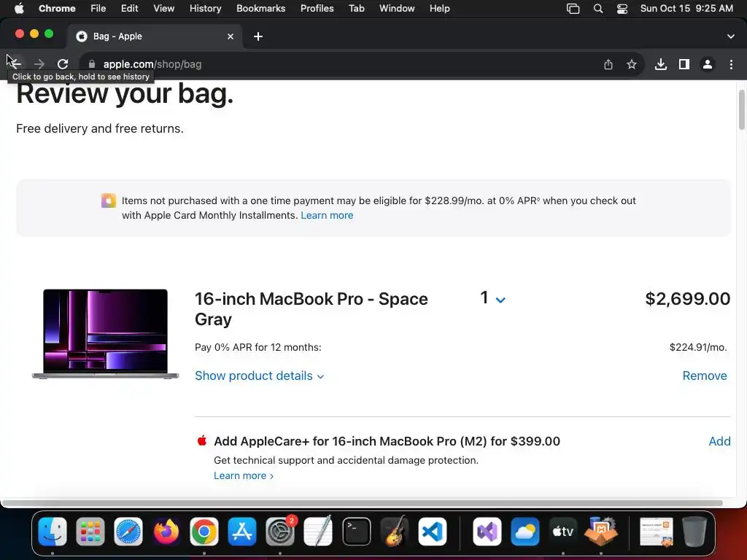Reload the Apple bag page

coord(63,64)
